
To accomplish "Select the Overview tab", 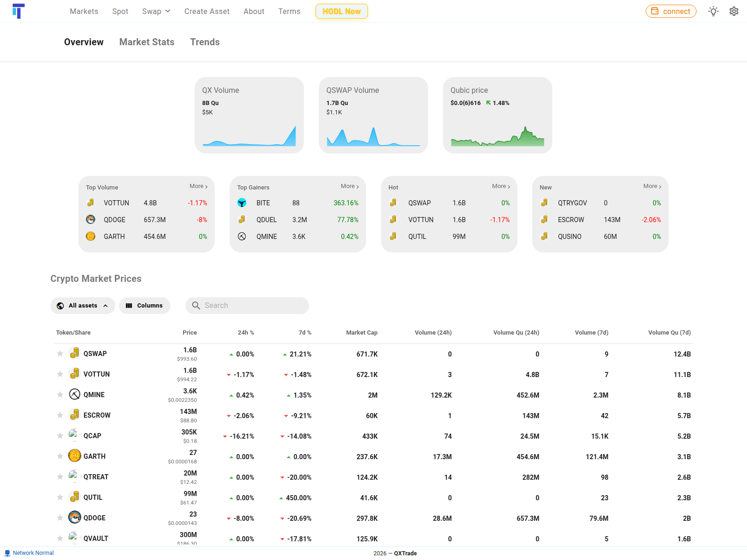I will click(x=84, y=42).
